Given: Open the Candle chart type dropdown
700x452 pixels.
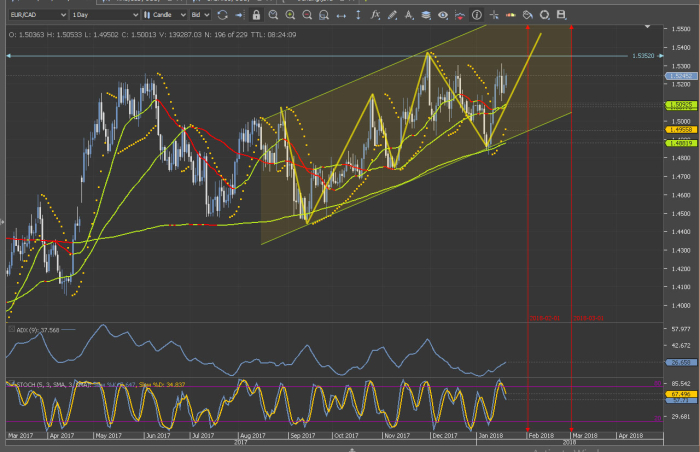Looking at the screenshot, I should pyautogui.click(x=167, y=15).
